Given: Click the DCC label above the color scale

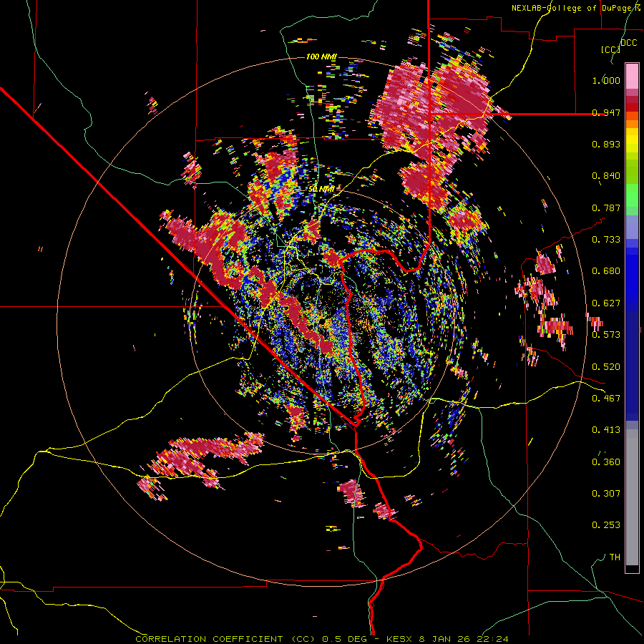Looking at the screenshot, I should pos(629,43).
